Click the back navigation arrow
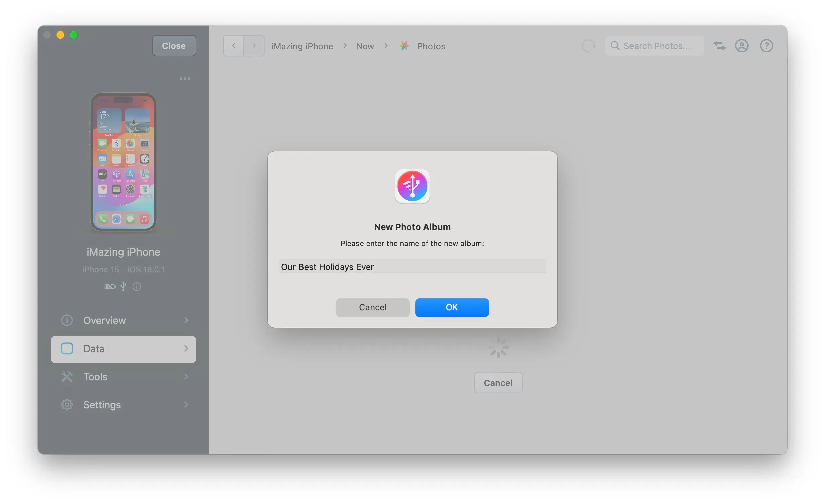This screenshot has height=504, width=825. (233, 46)
